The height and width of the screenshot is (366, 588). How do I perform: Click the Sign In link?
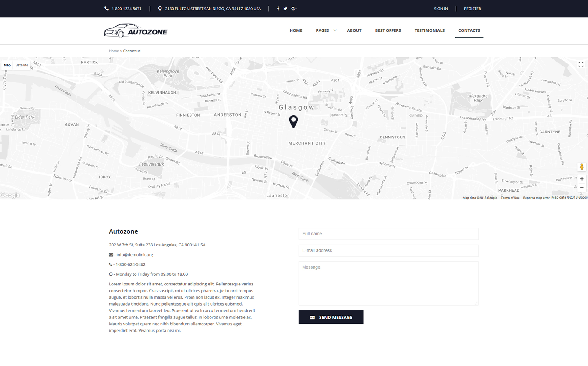point(441,9)
